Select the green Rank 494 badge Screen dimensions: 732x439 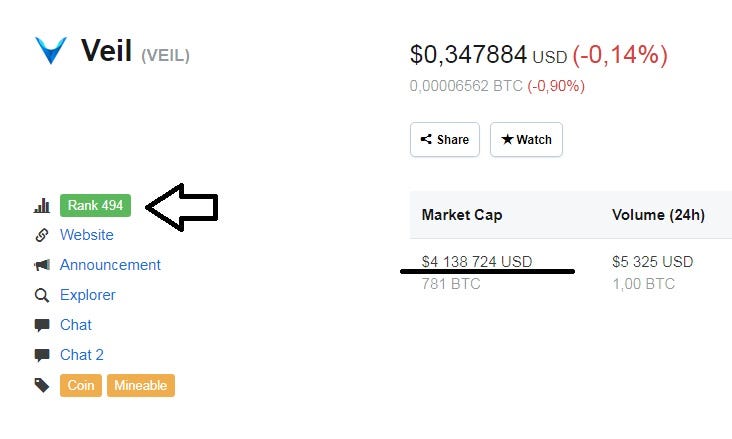click(95, 205)
